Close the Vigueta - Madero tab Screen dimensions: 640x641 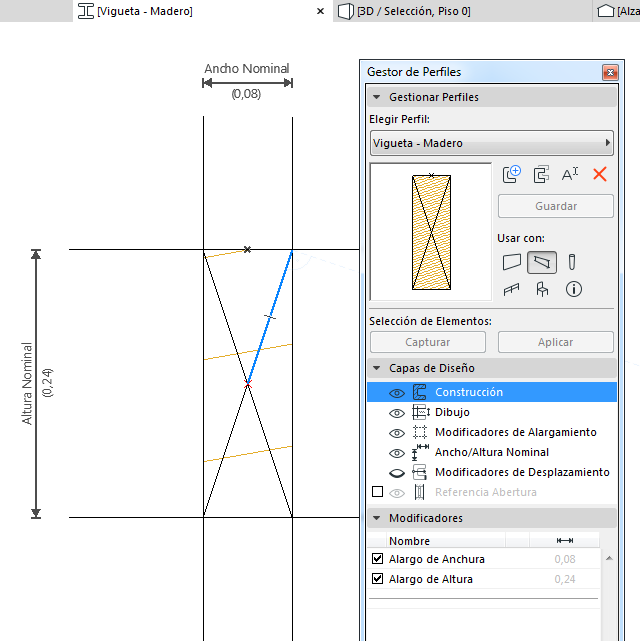pyautogui.click(x=320, y=11)
